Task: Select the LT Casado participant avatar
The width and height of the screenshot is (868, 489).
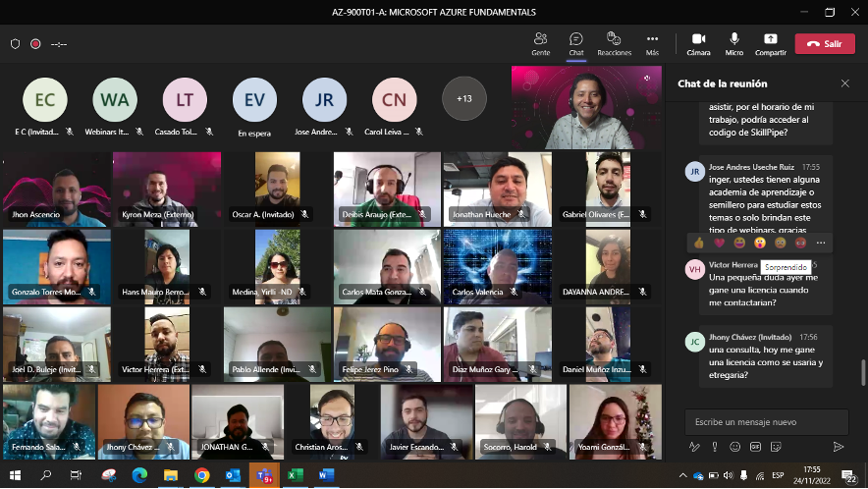Action: pyautogui.click(x=185, y=100)
